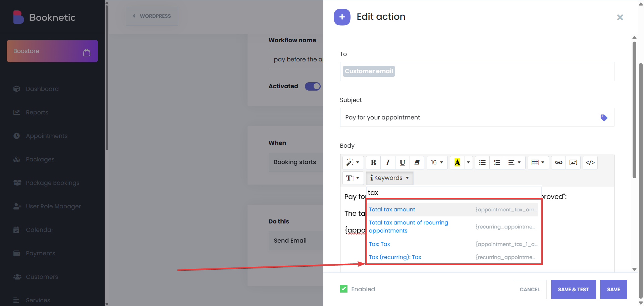Screen dimensions: 644x306
Task: Choose Tax (recurring): Tax keyword
Action: (x=453, y=257)
